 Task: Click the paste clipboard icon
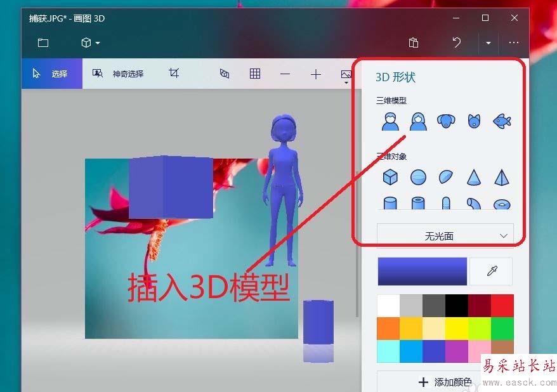click(x=414, y=42)
